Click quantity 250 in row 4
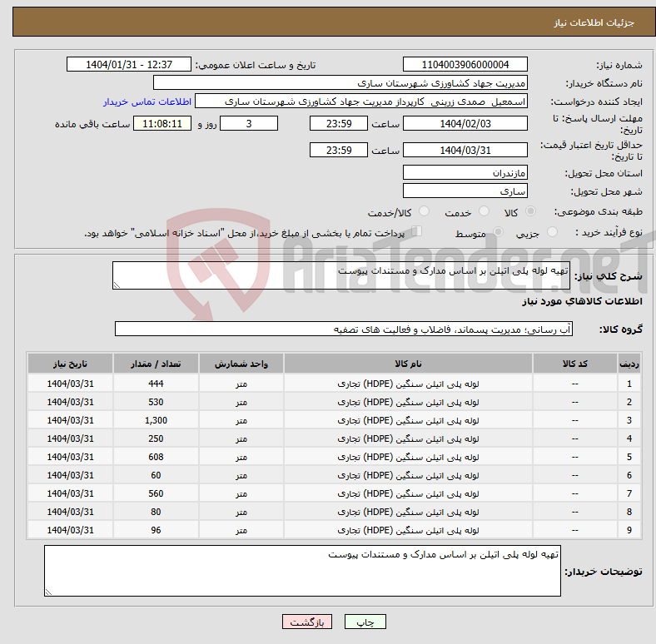 click(156, 438)
